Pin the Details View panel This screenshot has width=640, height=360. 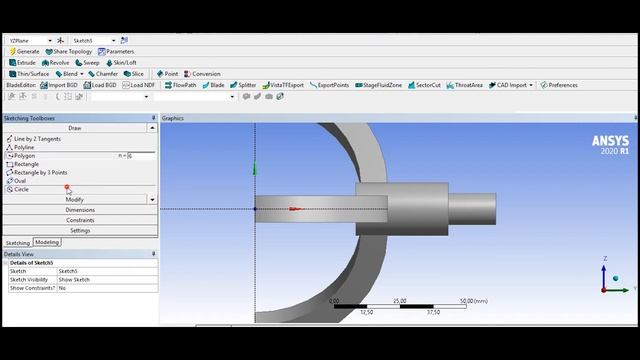click(153, 254)
